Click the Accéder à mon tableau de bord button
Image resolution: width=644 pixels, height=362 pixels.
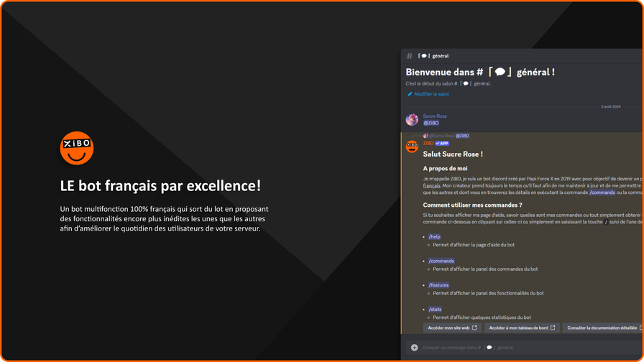pos(522,328)
